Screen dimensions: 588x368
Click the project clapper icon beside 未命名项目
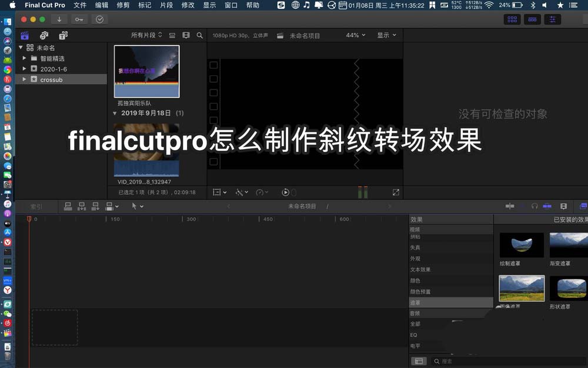tap(280, 36)
